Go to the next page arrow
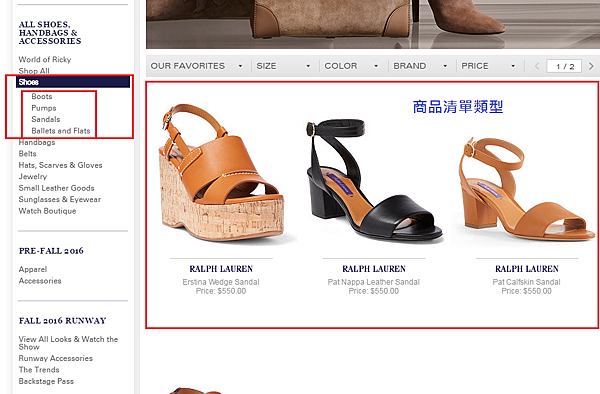The image size is (600, 394). point(591,66)
